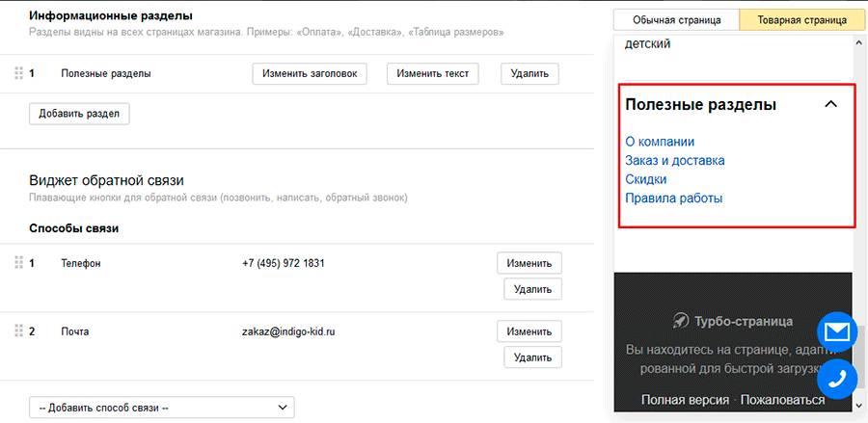Open the Правила работы link
Screen dimensions: 868x423
tap(674, 198)
